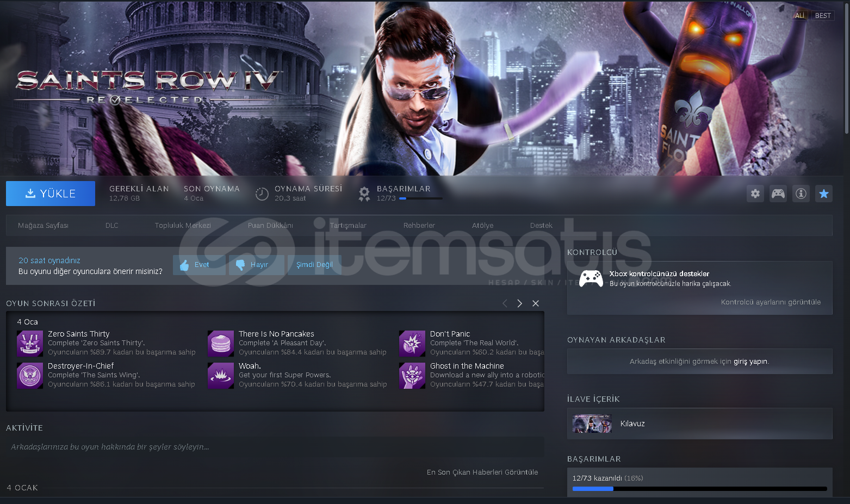Click '12/73 kazanıldı' text
850x504 pixels.
click(597, 478)
